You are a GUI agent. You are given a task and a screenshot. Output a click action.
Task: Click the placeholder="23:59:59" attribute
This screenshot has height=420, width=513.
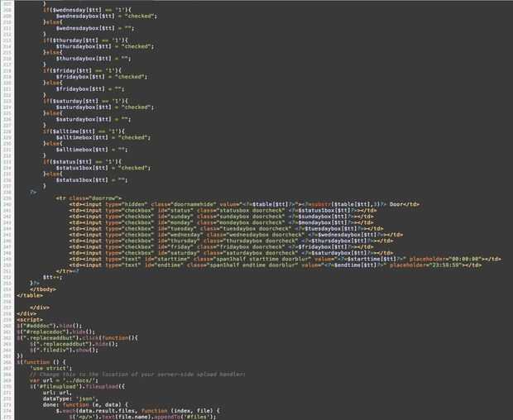(425, 265)
